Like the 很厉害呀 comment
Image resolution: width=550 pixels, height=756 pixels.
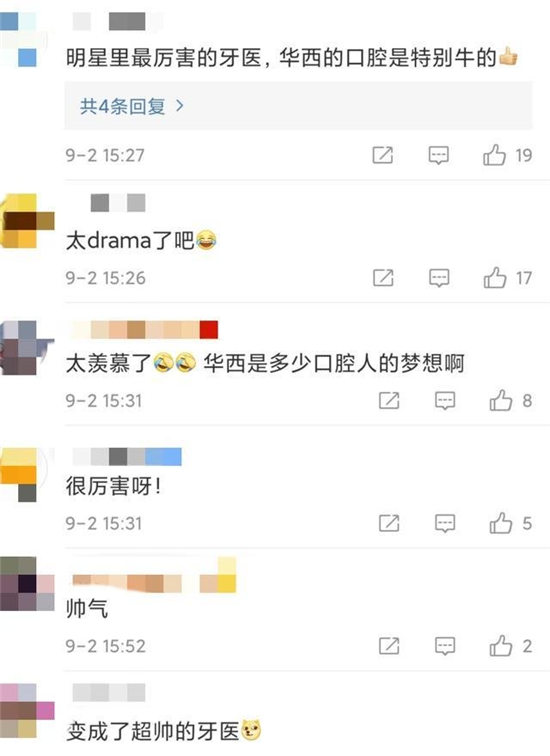[501, 524]
